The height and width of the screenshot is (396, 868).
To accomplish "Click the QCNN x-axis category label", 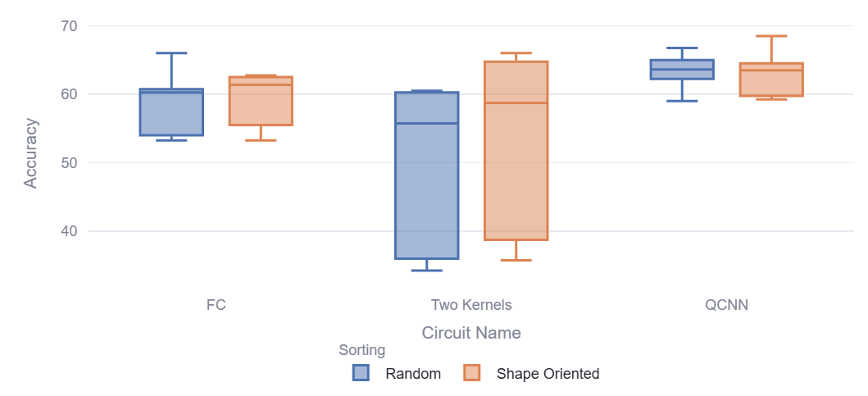I will coord(726,305).
